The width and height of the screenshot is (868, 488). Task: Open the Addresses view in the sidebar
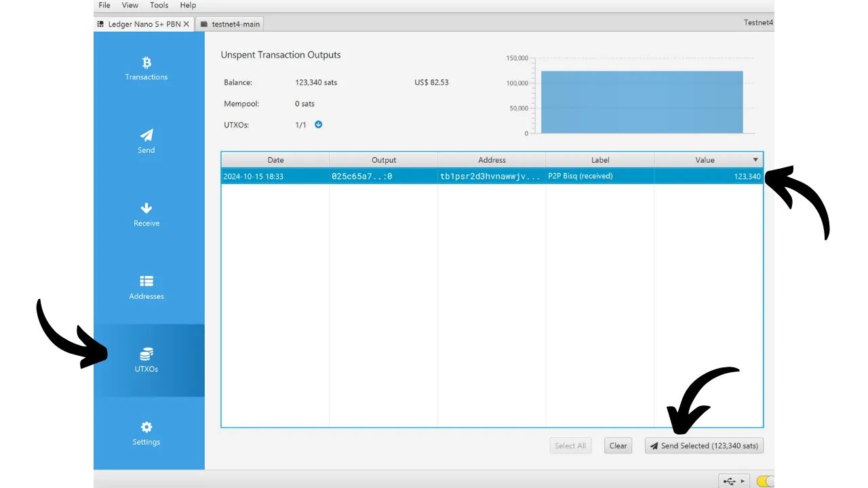[x=146, y=287]
